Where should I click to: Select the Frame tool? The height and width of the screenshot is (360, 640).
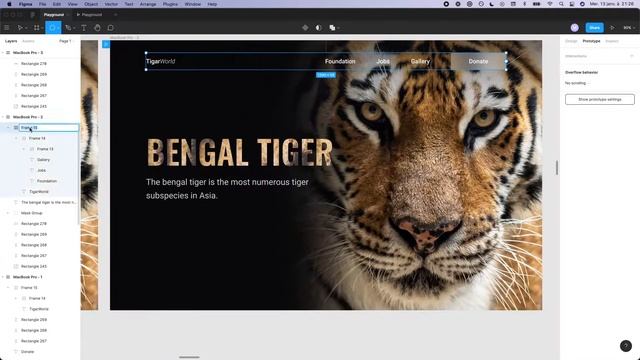pyautogui.click(x=36, y=28)
